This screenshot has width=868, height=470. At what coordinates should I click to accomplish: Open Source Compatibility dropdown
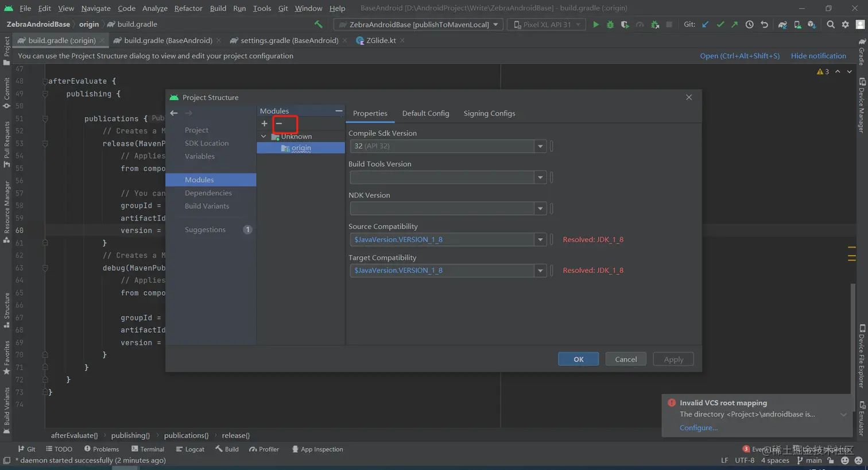click(x=540, y=240)
